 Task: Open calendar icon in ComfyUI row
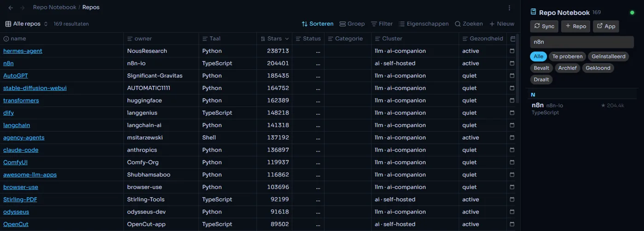coord(512,163)
